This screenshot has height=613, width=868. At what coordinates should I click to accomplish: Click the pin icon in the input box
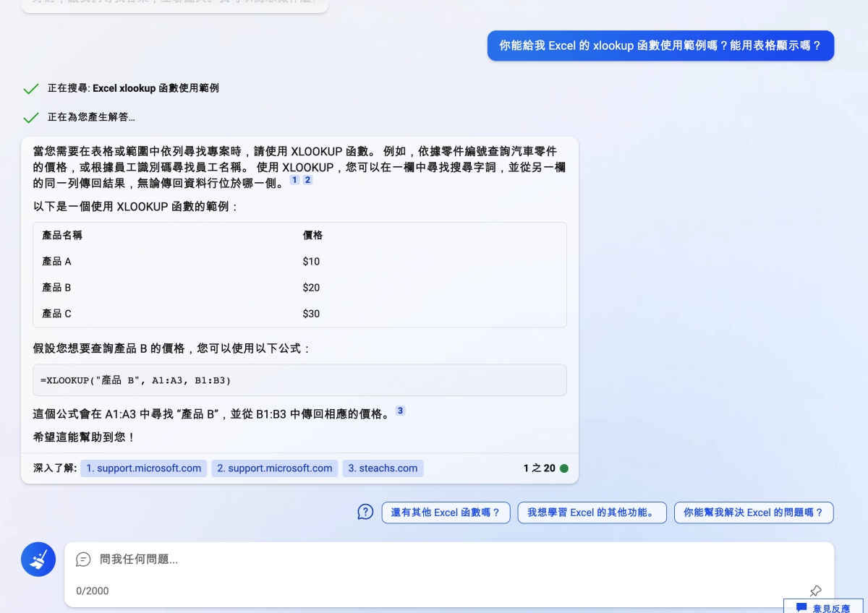815,591
